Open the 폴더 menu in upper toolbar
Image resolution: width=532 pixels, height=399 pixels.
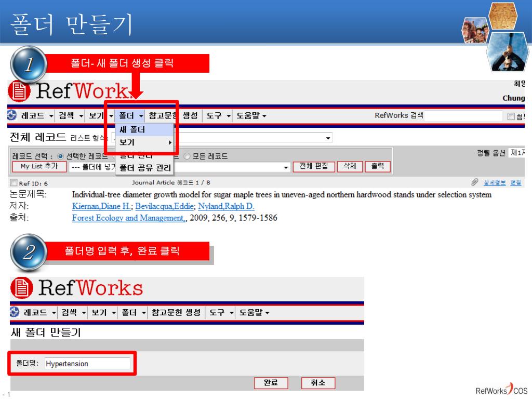tap(130, 115)
